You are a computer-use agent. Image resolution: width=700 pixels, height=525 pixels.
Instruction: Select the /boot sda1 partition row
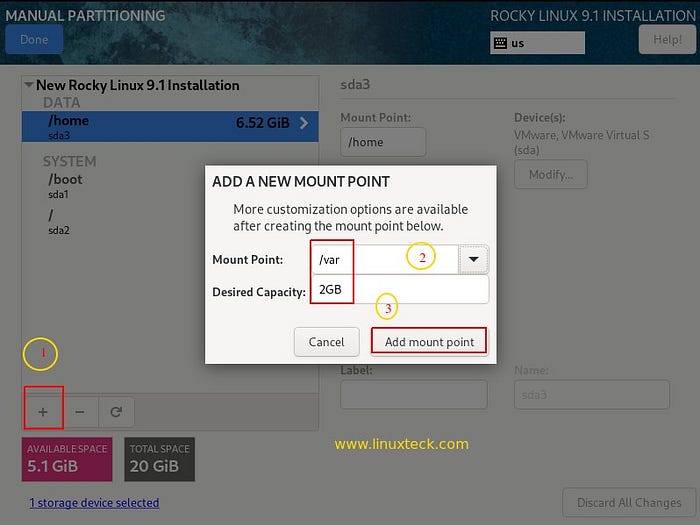[170, 185]
